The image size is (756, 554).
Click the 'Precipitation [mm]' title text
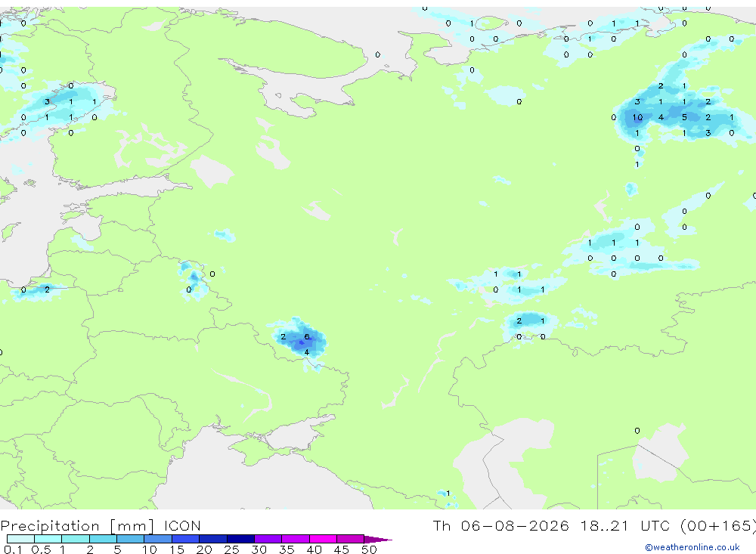coord(77,526)
